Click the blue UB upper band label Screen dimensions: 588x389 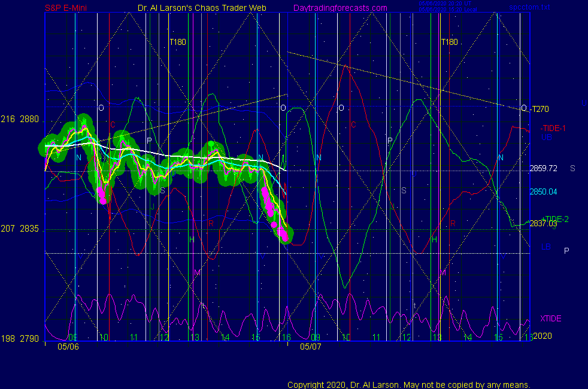coord(546,137)
